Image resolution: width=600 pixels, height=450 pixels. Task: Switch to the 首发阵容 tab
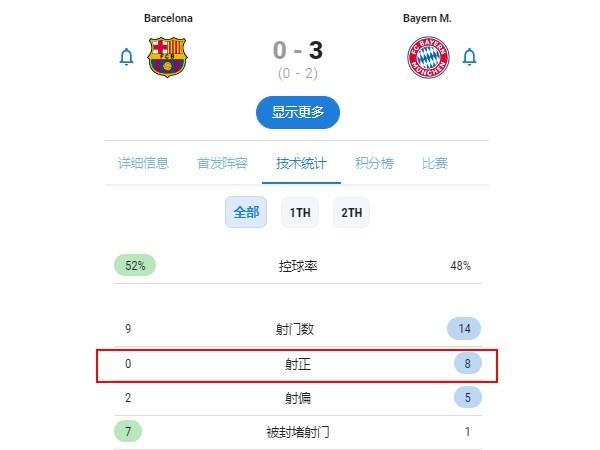[x=222, y=163]
